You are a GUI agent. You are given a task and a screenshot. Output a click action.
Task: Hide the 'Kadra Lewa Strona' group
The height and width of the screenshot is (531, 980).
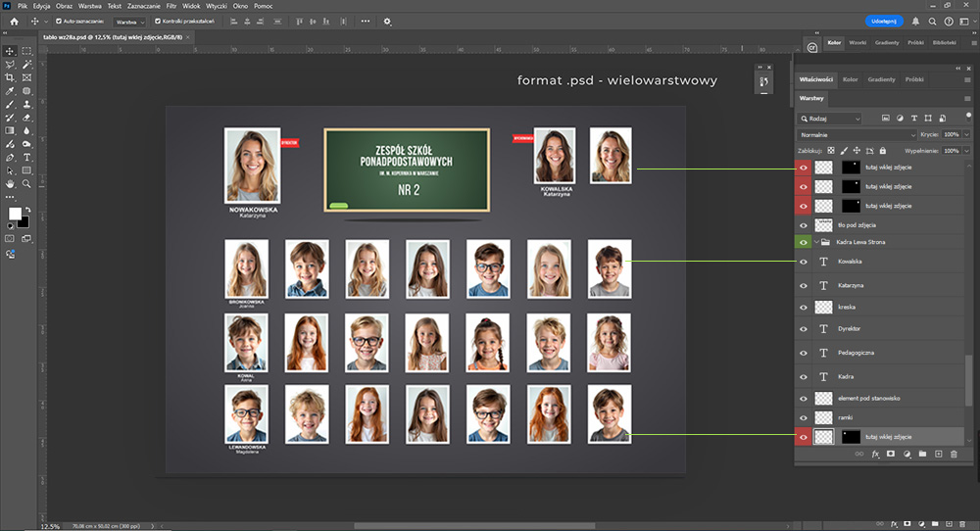pyautogui.click(x=804, y=242)
